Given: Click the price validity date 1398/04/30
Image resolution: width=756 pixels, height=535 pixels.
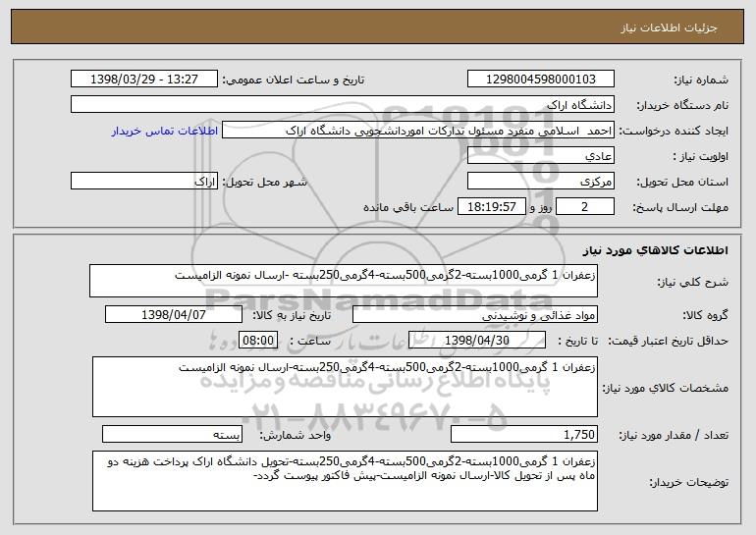Looking at the screenshot, I should tap(477, 340).
